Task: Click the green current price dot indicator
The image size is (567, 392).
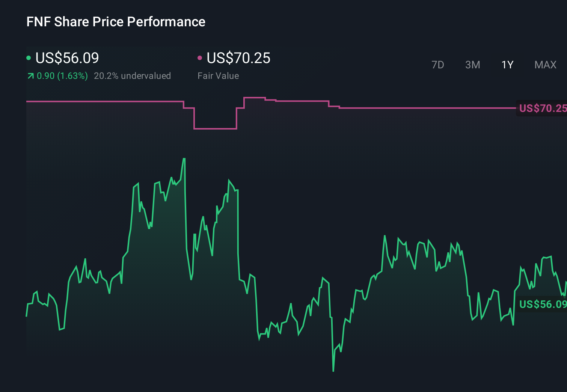Action: [29, 58]
